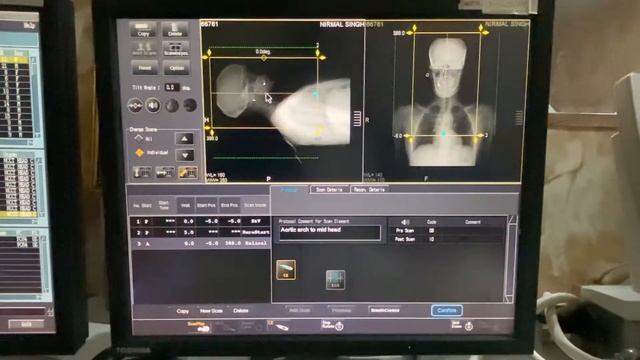
Task: Click the up arrow stepper button
Action: pos(184,139)
